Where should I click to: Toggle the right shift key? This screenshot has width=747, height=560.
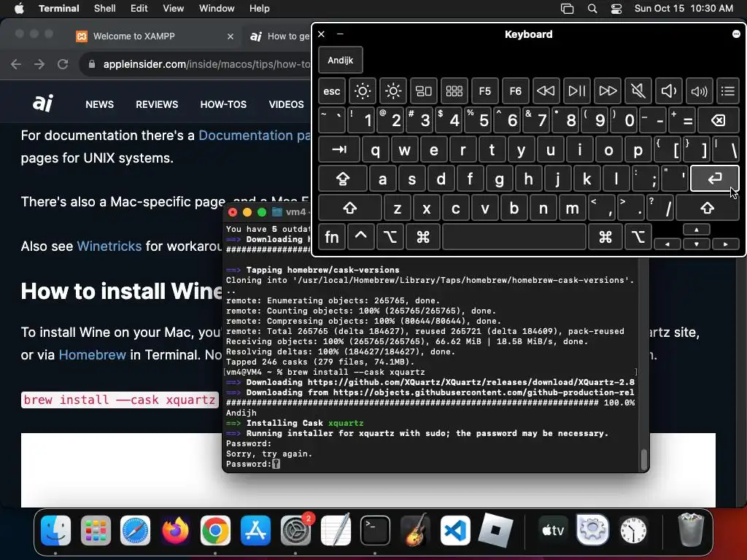click(x=708, y=209)
